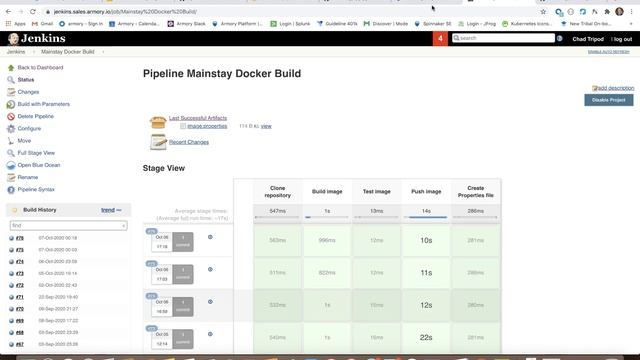The height and width of the screenshot is (360, 640).
Task: Click the enable auto refresh link
Action: (x=609, y=52)
